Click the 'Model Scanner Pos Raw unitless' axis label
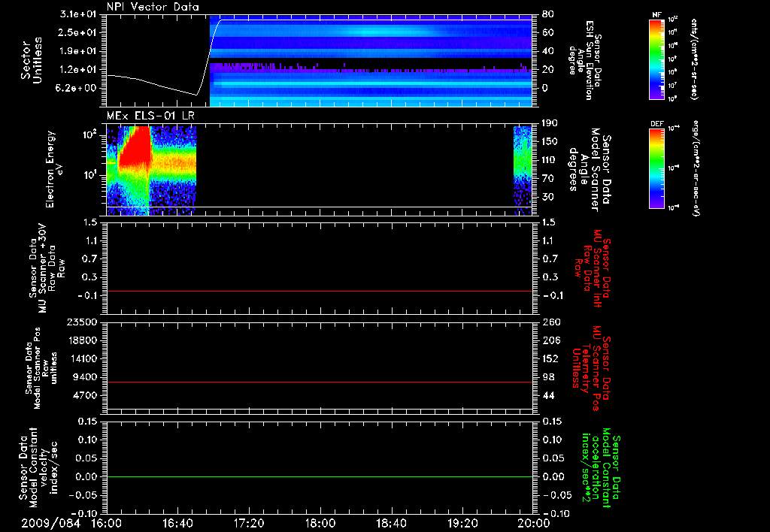Viewport: 770px width, 532px height. point(41,368)
